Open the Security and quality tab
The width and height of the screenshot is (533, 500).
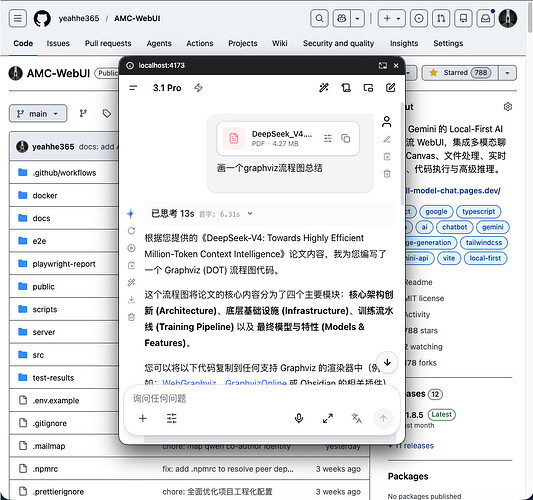[339, 44]
